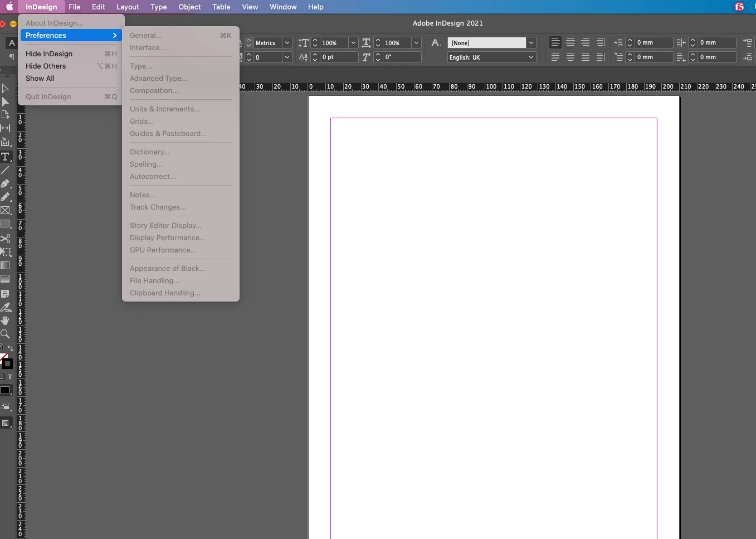The height and width of the screenshot is (539, 756).
Task: Select the Free Transform tool
Action: 5,252
